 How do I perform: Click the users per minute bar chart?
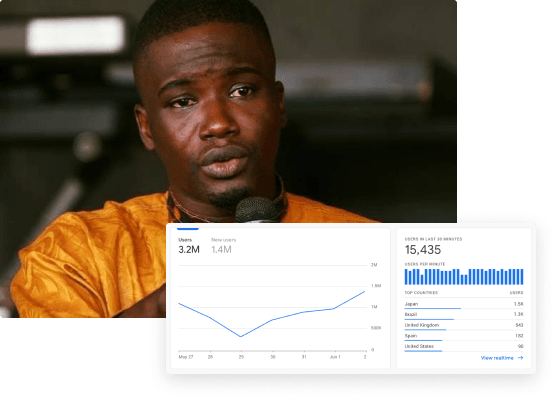[x=464, y=277]
